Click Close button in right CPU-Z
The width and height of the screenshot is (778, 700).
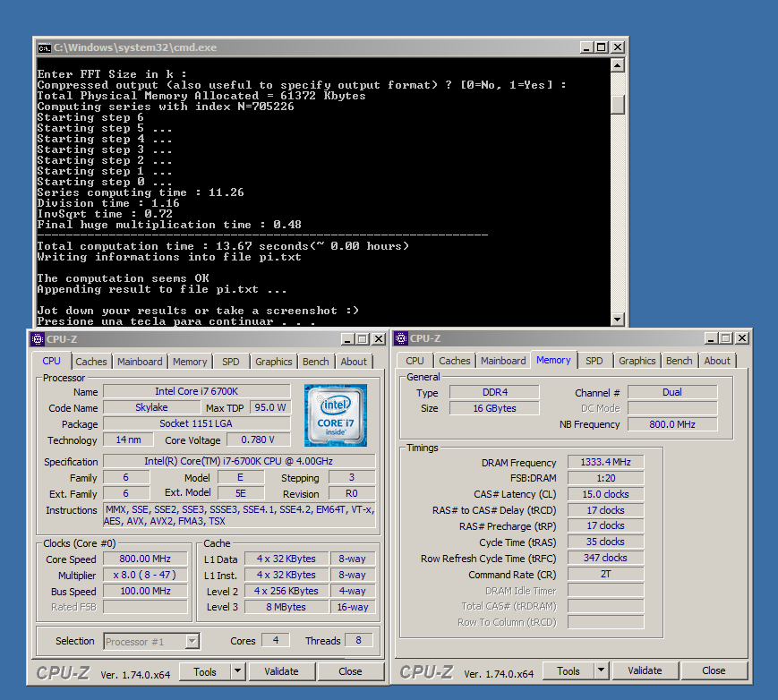[x=714, y=670]
